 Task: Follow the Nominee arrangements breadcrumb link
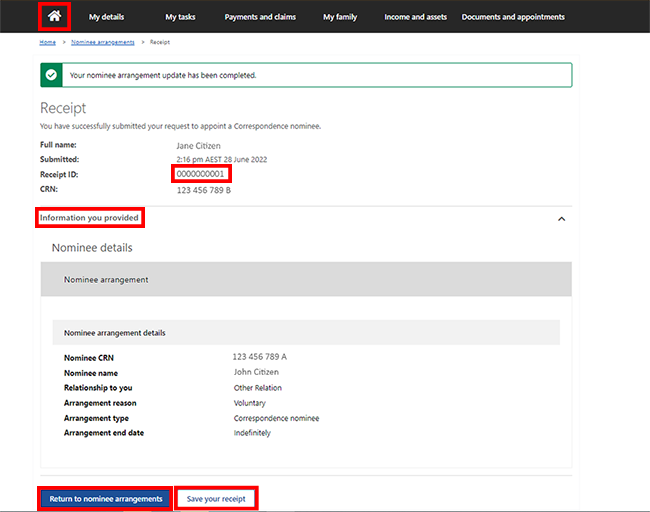point(103,42)
